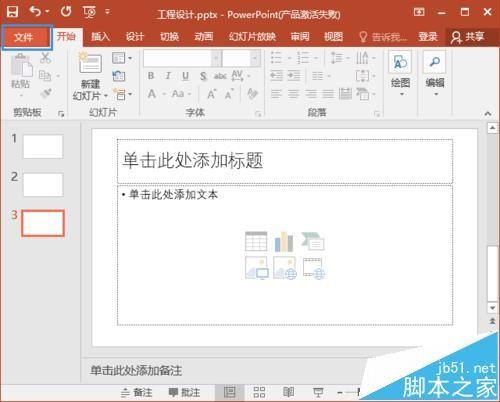The image size is (500, 402).
Task: Increase list indent level
Action: [x=294, y=76]
